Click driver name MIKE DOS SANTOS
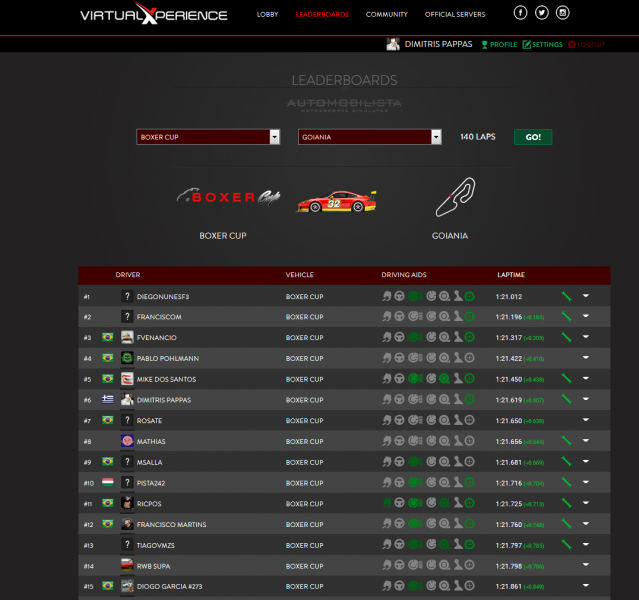This screenshot has width=639, height=600. pyautogui.click(x=166, y=379)
